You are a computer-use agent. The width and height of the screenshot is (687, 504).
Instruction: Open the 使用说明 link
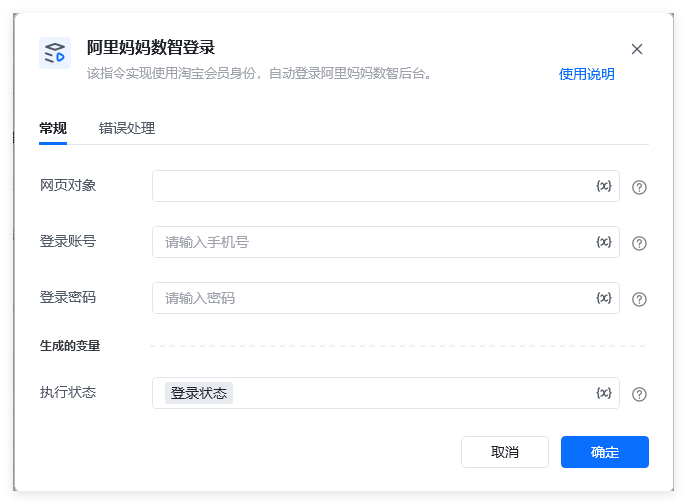587,74
